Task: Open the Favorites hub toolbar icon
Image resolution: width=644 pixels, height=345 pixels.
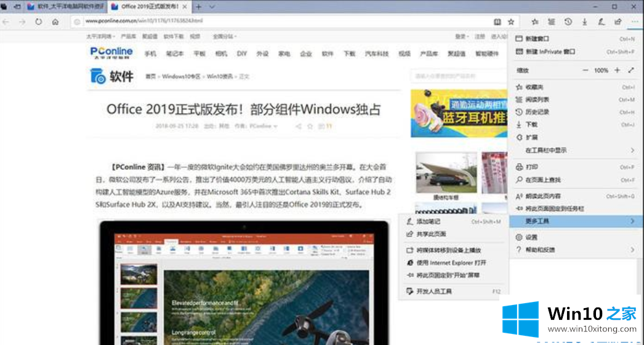Action: [x=535, y=22]
